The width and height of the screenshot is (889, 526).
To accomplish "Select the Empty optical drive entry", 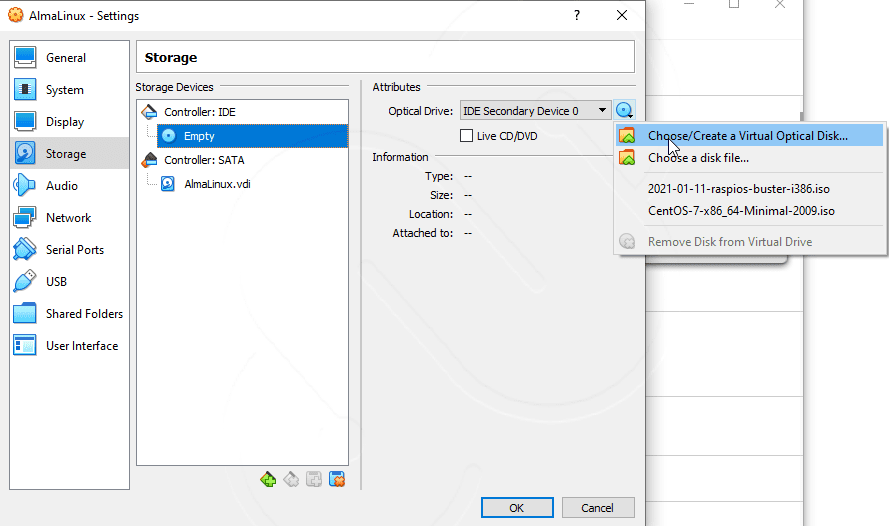I will click(252, 136).
